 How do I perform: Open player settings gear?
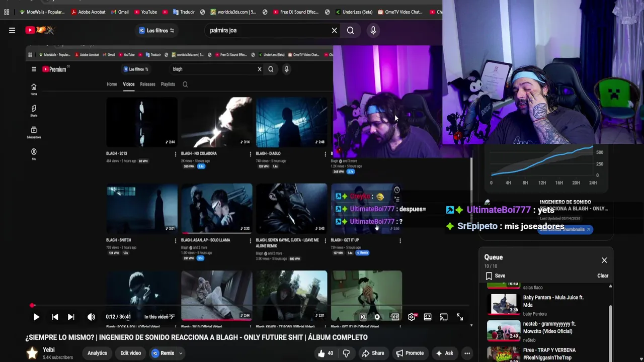pyautogui.click(x=412, y=317)
